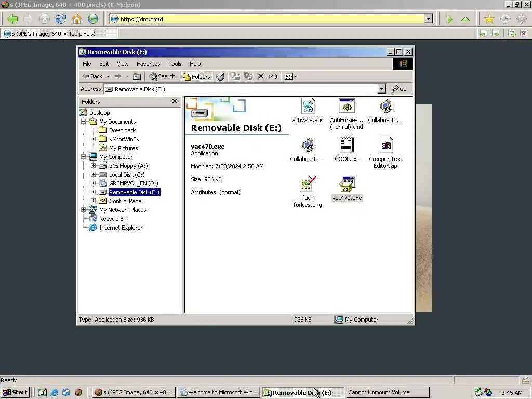Click the Delete X icon in Explorer toolbar
The image size is (532, 399).
[x=261, y=76]
